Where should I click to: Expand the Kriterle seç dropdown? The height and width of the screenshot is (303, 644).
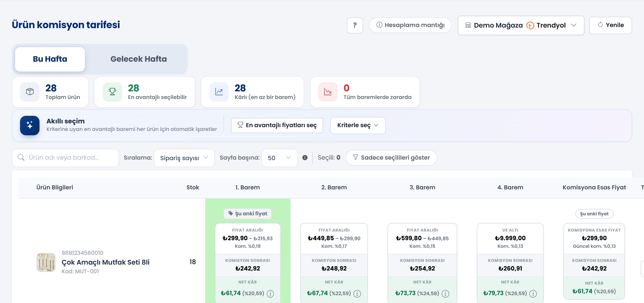click(358, 125)
